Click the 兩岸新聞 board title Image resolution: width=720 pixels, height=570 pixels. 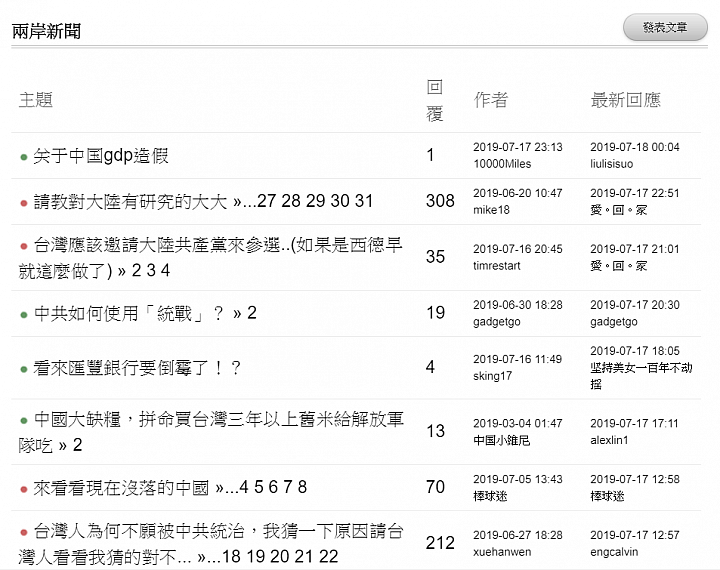coord(46,31)
